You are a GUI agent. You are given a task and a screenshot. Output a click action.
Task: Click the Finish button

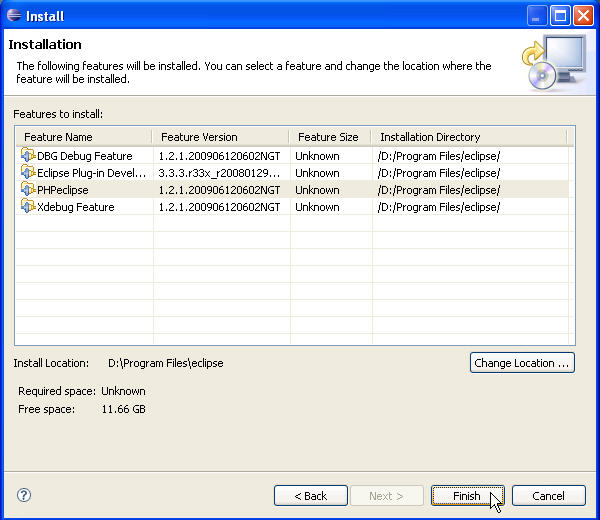click(467, 496)
